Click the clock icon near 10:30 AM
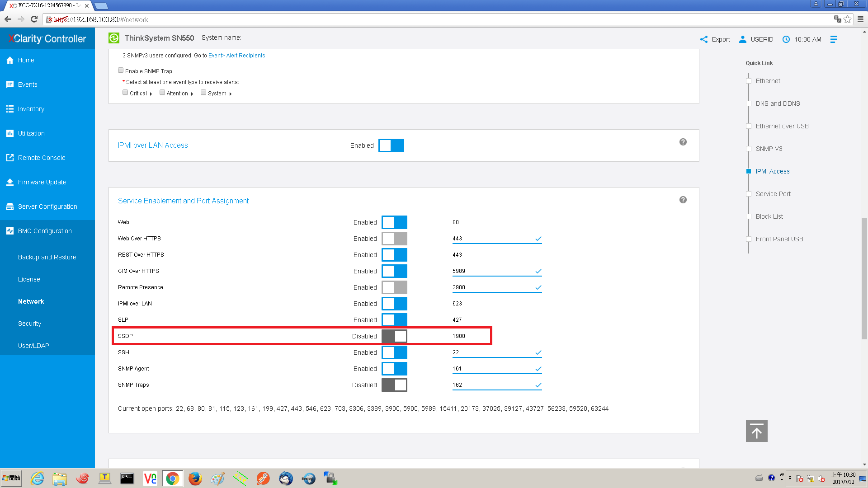 click(x=786, y=39)
